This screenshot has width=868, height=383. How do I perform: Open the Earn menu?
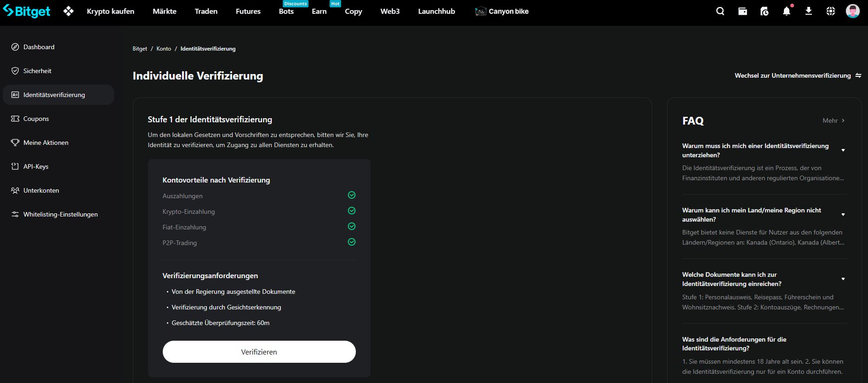pos(319,11)
